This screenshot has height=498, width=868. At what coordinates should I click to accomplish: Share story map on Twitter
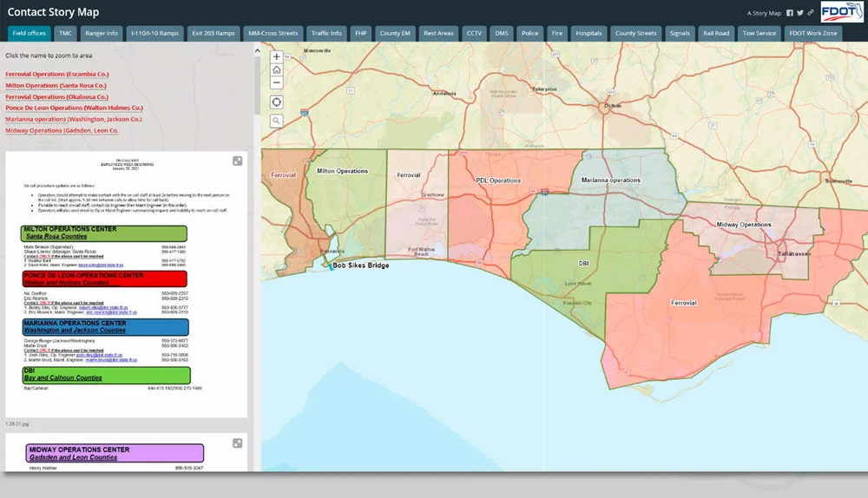coord(800,13)
